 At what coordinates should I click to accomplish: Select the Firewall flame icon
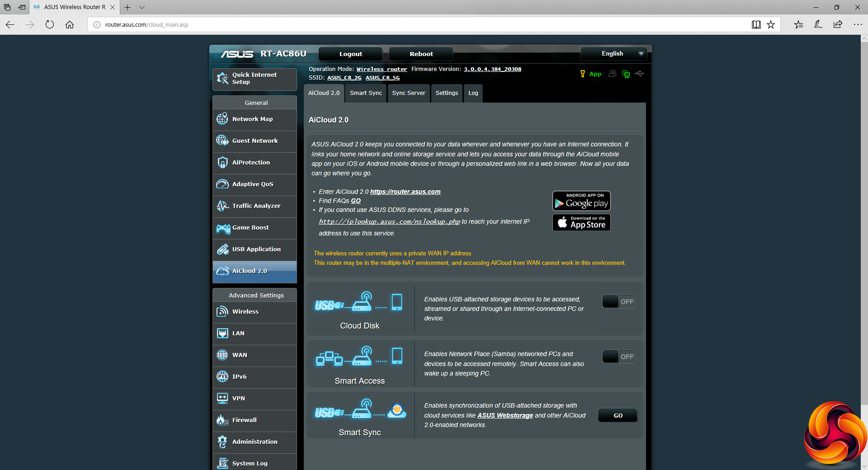tap(222, 420)
